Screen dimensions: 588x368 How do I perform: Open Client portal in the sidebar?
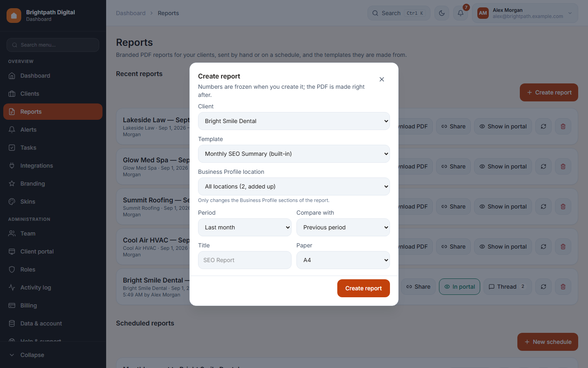(53, 251)
